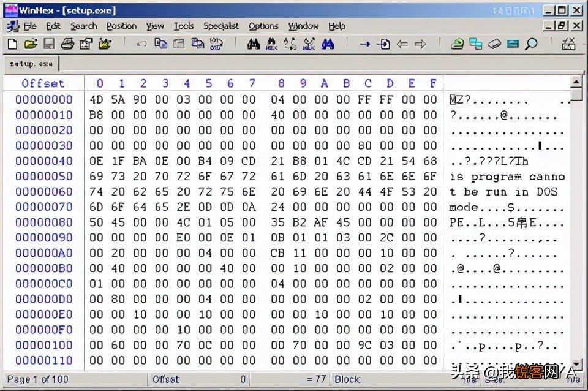Click the scrollbar up arrow
Viewport: 588px width, 391px height.
pos(576,82)
